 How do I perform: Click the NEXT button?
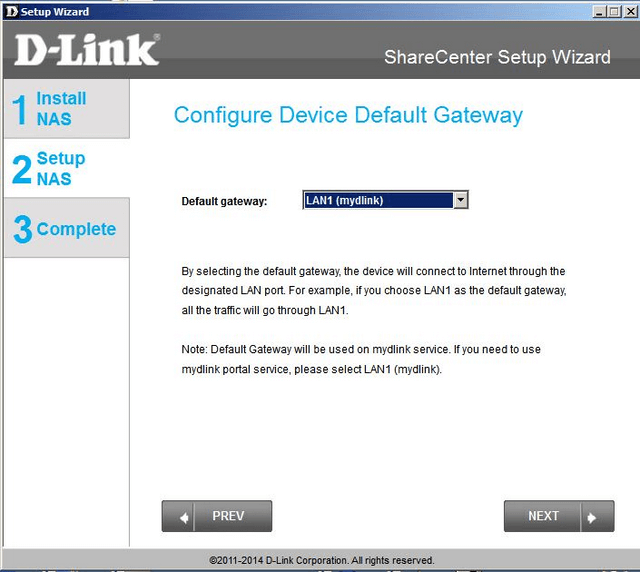559,516
